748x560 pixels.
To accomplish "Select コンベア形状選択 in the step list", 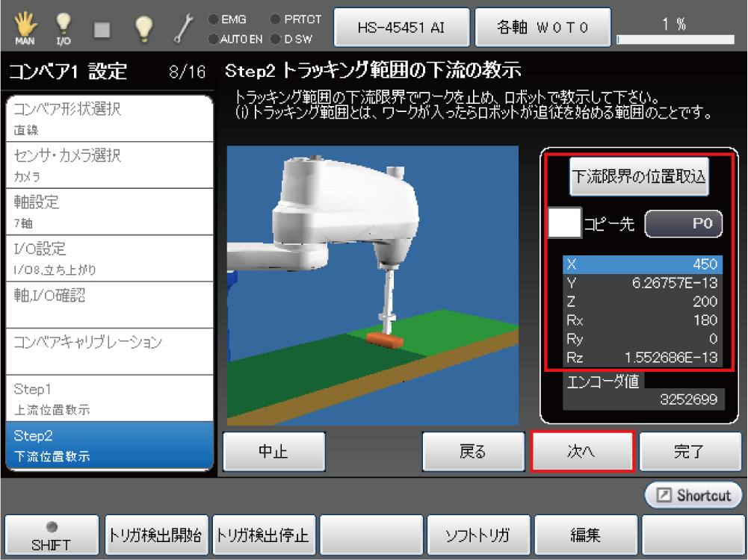I will click(110, 118).
